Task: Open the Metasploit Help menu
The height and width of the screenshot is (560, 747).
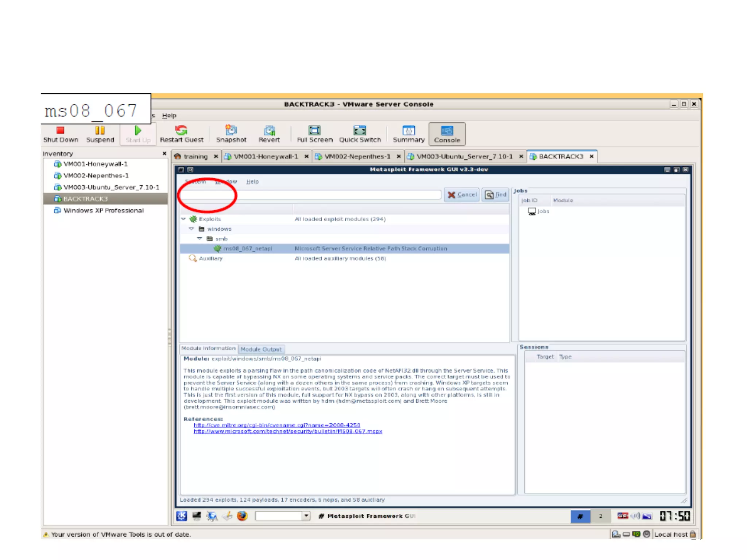Action: pyautogui.click(x=252, y=182)
